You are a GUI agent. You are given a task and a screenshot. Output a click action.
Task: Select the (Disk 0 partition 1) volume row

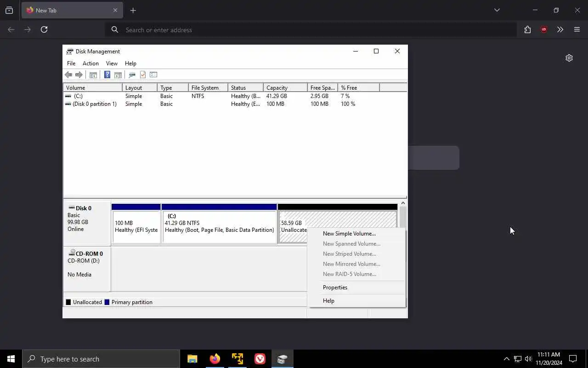tap(235, 104)
